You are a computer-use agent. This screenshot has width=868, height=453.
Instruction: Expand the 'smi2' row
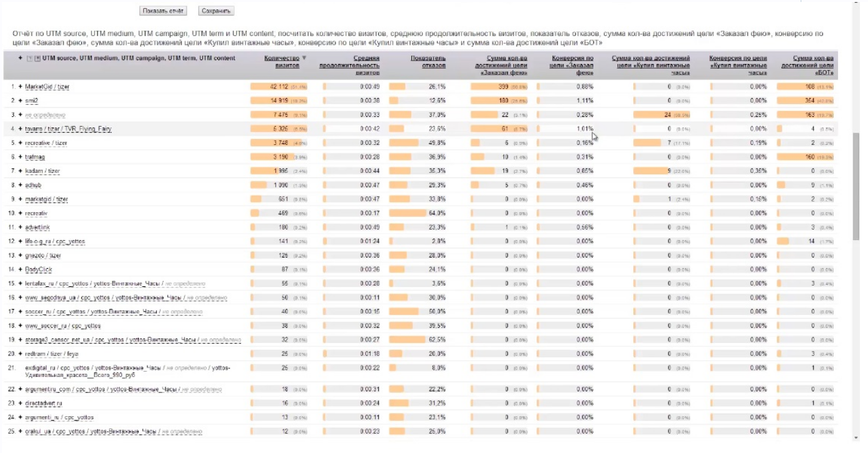[x=21, y=101]
